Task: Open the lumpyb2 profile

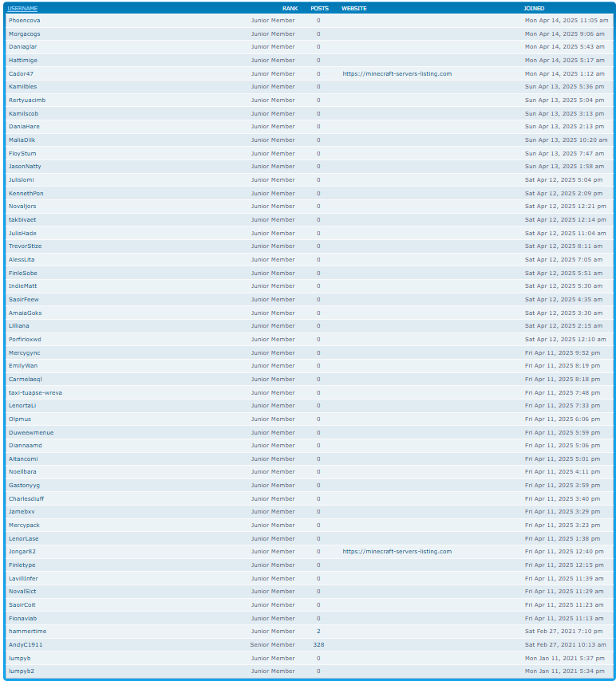Action: [22, 671]
